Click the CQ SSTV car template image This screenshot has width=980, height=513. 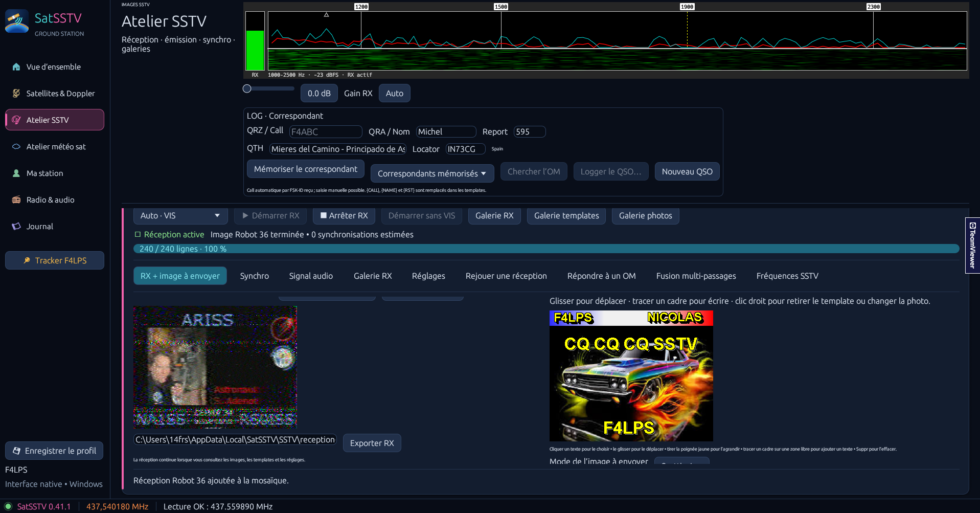tap(631, 375)
